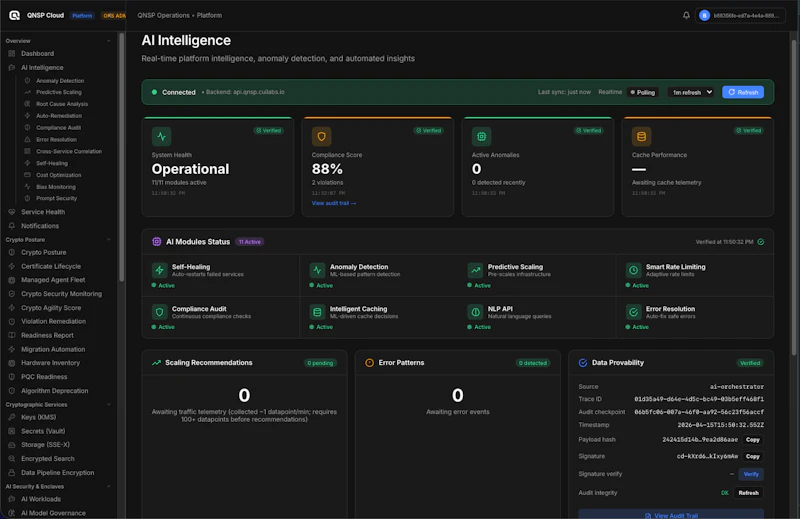Screen dimensions: 800x519
Task: Open the account menu showing user ID
Action: [740, 15]
